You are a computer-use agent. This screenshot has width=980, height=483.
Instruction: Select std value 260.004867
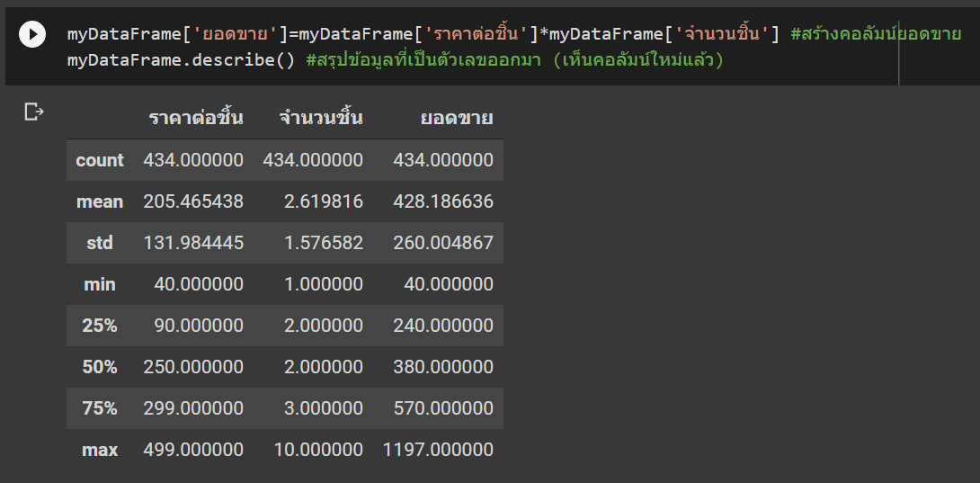[x=443, y=243]
